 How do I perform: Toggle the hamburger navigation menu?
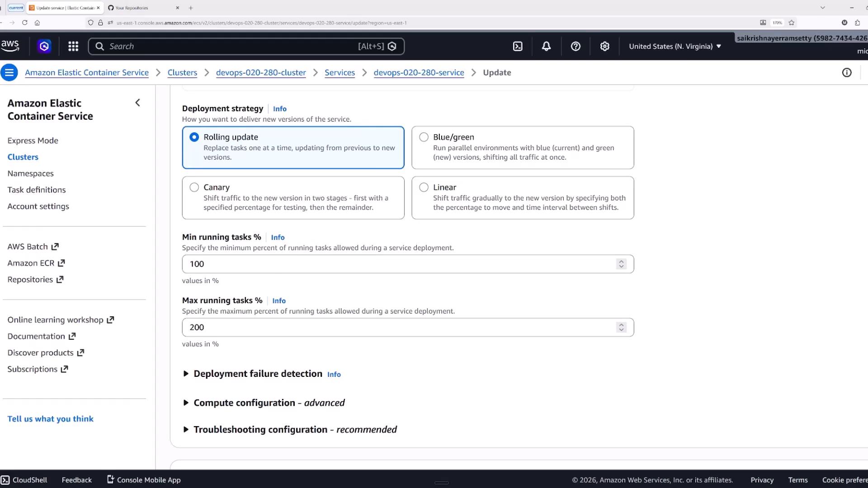[9, 72]
